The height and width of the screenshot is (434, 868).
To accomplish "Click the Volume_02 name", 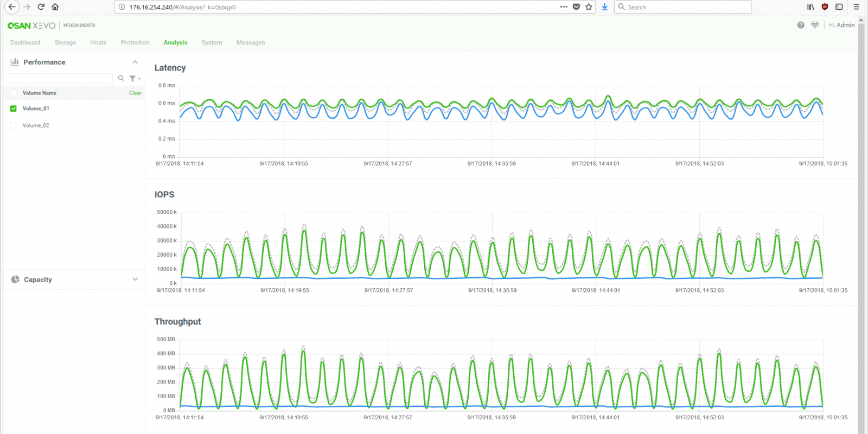I will point(36,125).
